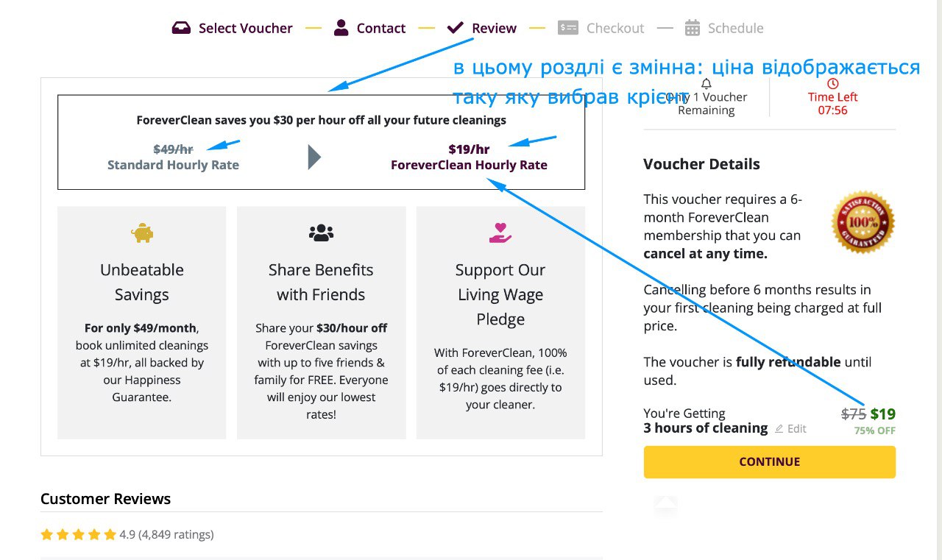Viewport: 942px width, 560px height.
Task: Click the Schedule calendar icon
Action: point(693,28)
